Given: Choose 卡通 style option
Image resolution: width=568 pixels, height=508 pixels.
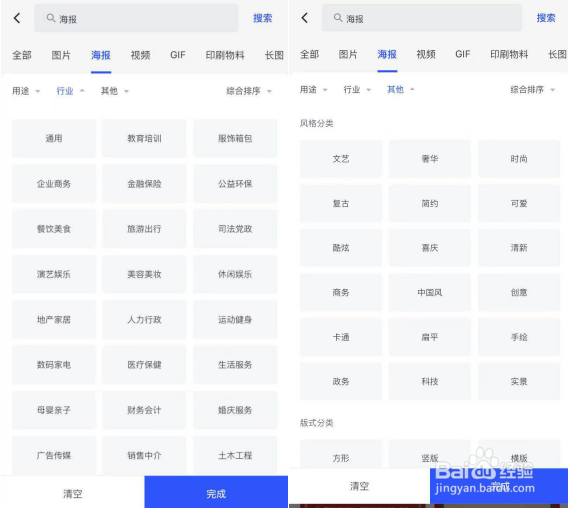Looking at the screenshot, I should click(341, 337).
